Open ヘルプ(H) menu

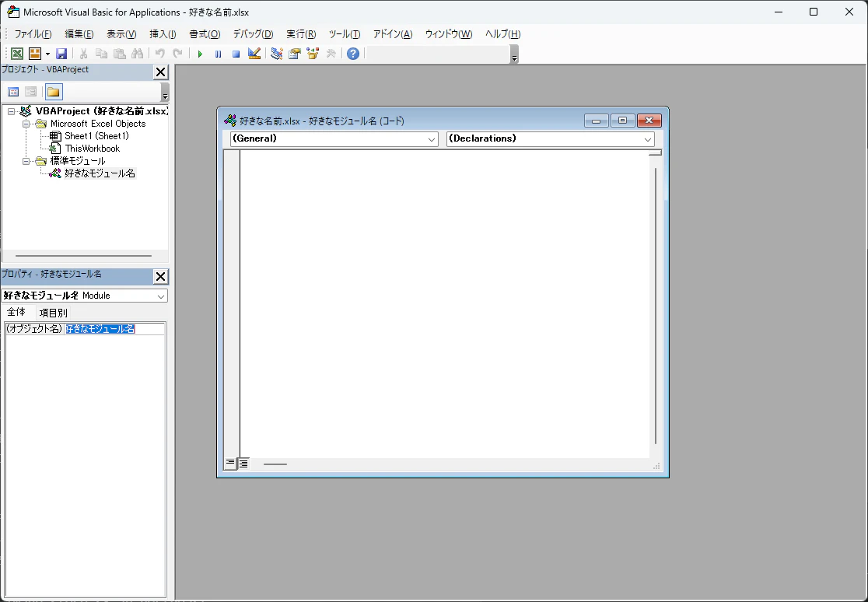point(502,33)
